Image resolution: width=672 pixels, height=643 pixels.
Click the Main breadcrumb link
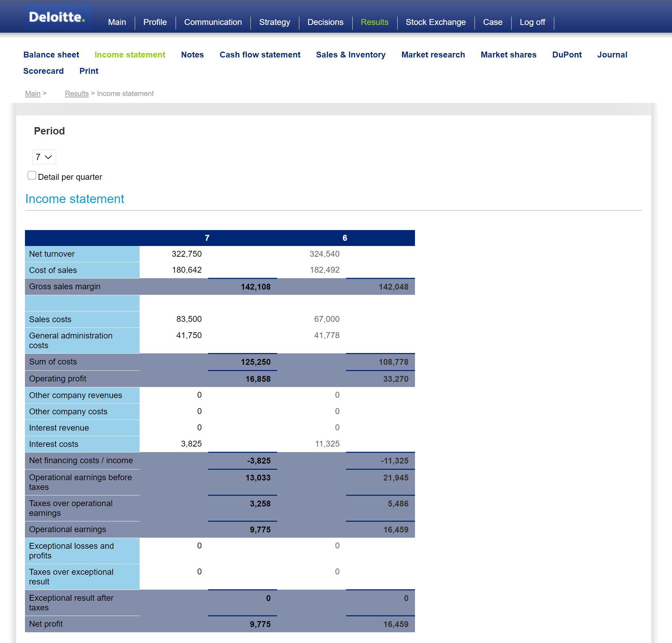(x=33, y=94)
